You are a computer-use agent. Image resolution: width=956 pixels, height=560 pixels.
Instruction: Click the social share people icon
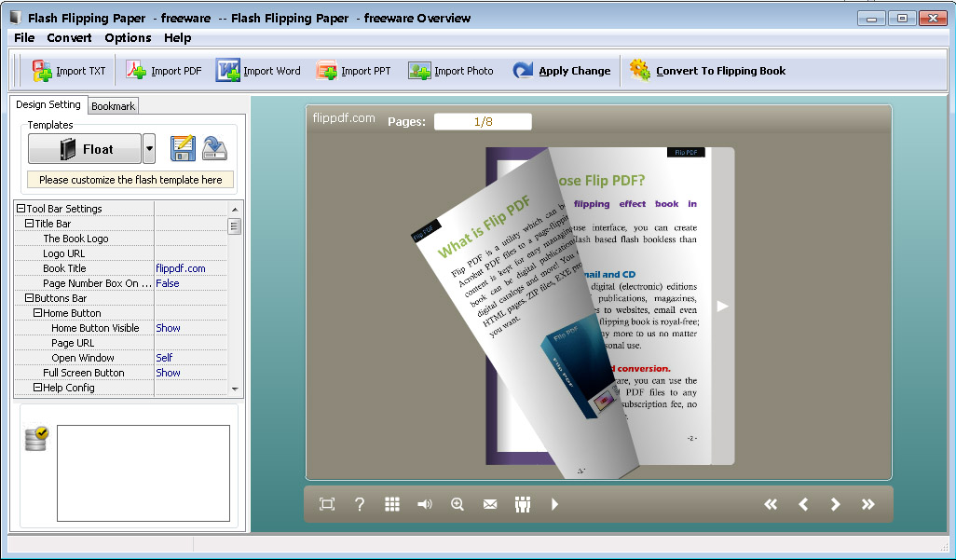click(523, 504)
